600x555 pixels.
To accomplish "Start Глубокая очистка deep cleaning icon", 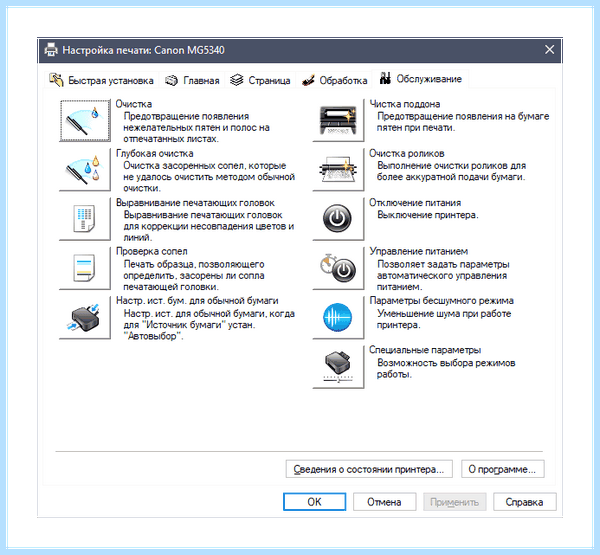I will tap(85, 170).
